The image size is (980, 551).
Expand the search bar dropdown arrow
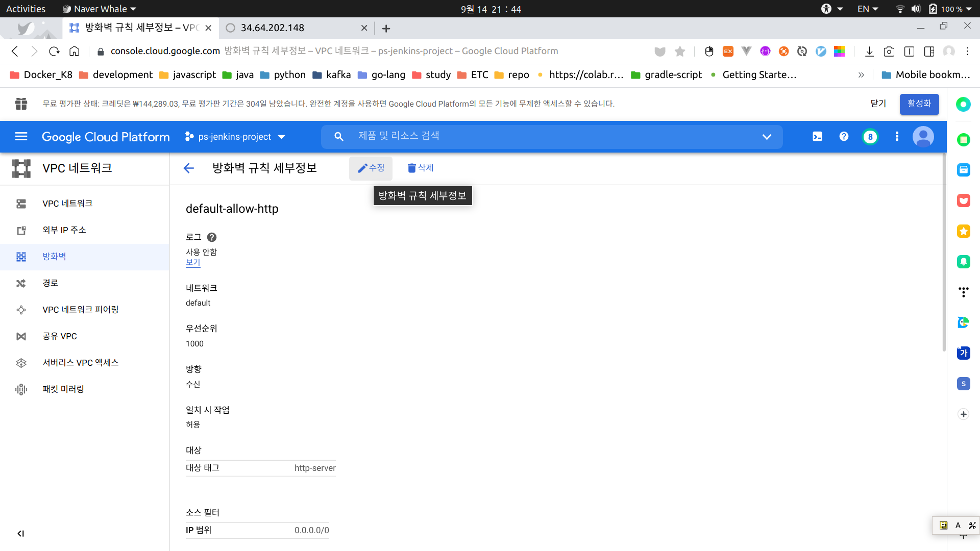[x=767, y=137]
